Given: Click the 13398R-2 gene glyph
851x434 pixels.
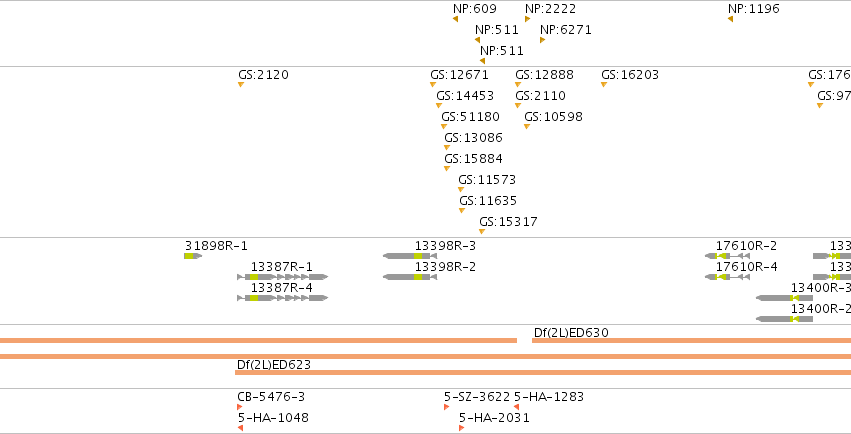Looking at the screenshot, I should click(410, 277).
